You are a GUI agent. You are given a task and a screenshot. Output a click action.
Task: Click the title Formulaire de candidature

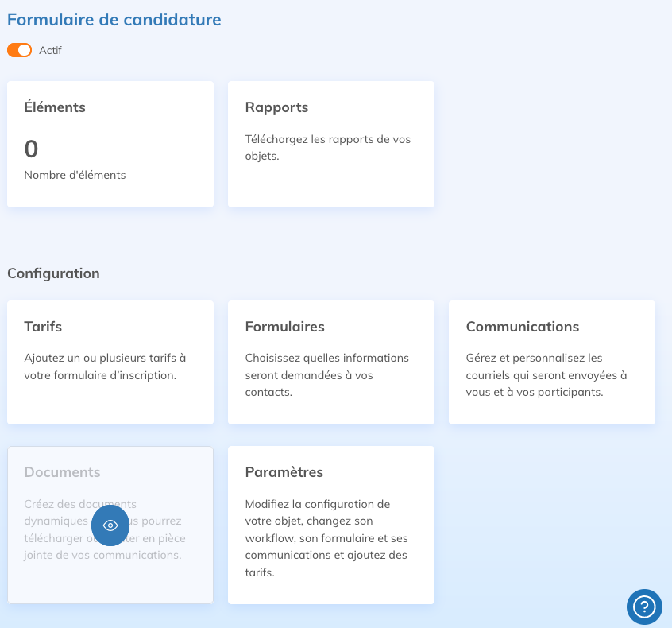tap(114, 20)
